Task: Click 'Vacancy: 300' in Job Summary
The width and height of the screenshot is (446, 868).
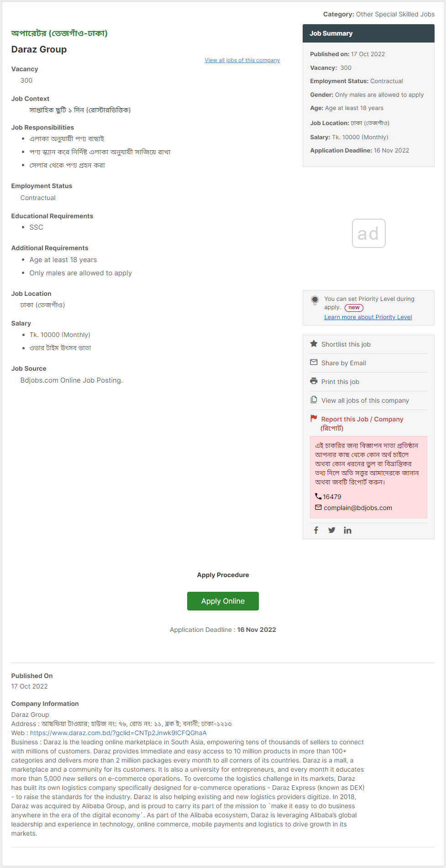Action: point(331,68)
